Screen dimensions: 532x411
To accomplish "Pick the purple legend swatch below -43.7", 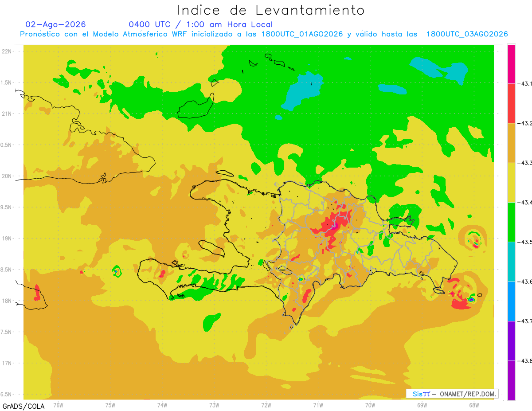I will pyautogui.click(x=511, y=341).
